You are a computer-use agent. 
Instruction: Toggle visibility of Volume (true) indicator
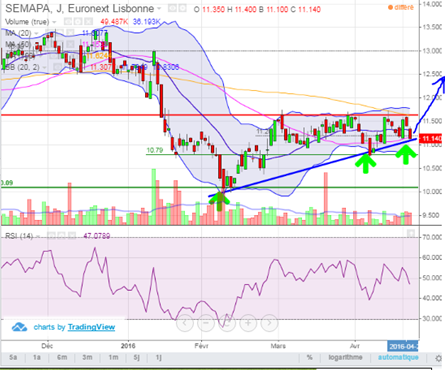(68, 22)
